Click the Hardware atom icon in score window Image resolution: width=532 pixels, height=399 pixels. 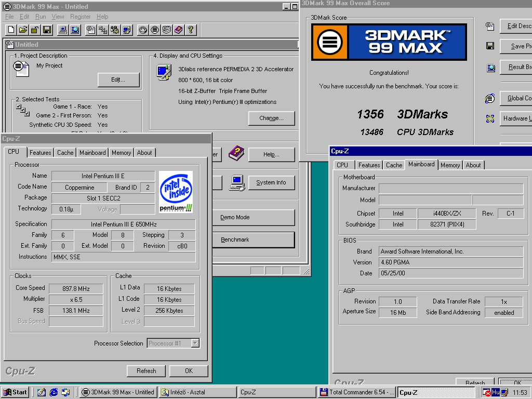pos(490,118)
